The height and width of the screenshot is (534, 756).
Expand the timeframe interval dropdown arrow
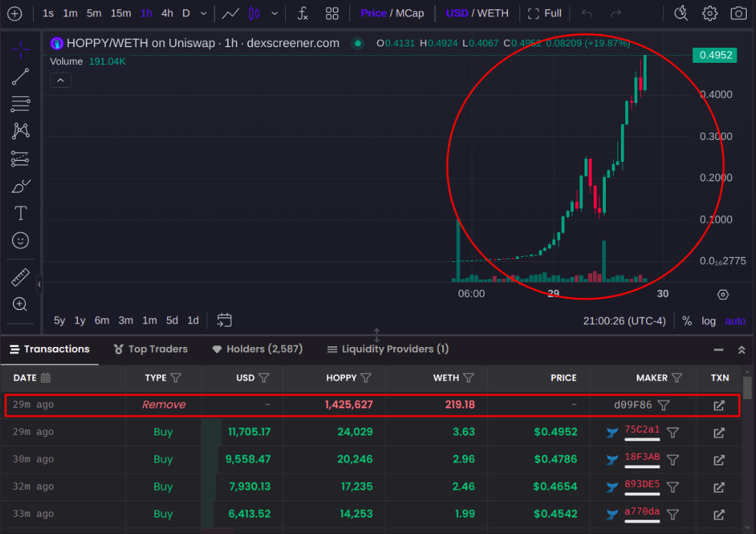click(x=204, y=14)
